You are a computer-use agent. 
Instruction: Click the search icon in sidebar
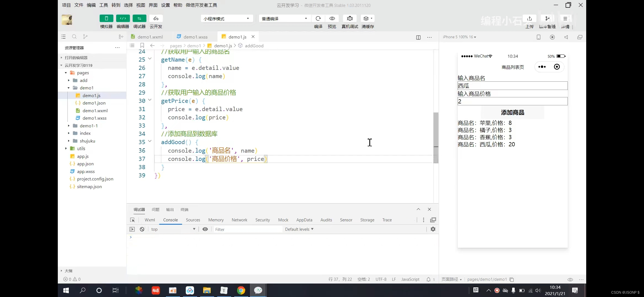(74, 37)
